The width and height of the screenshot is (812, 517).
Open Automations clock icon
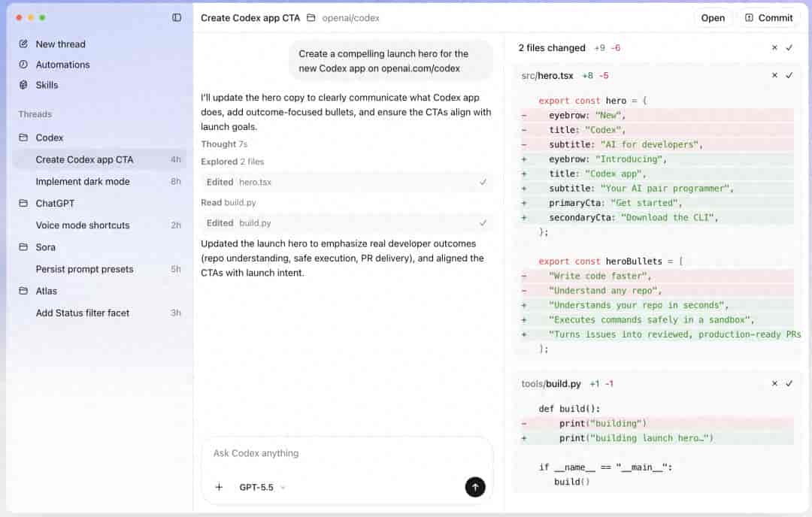coord(23,65)
